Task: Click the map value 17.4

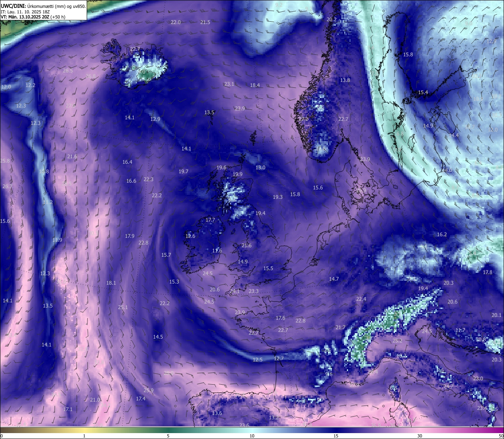Action: 141,399
